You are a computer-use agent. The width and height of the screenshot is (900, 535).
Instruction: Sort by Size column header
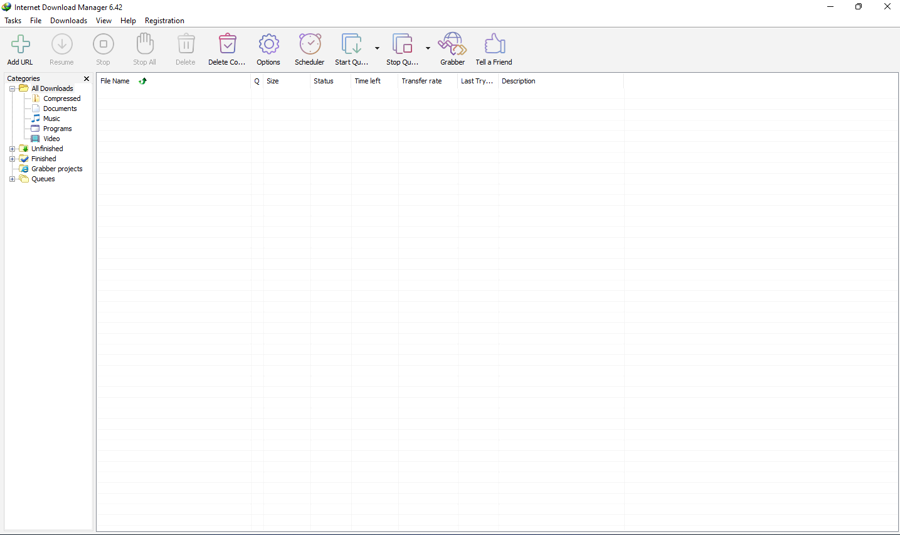tap(286, 81)
